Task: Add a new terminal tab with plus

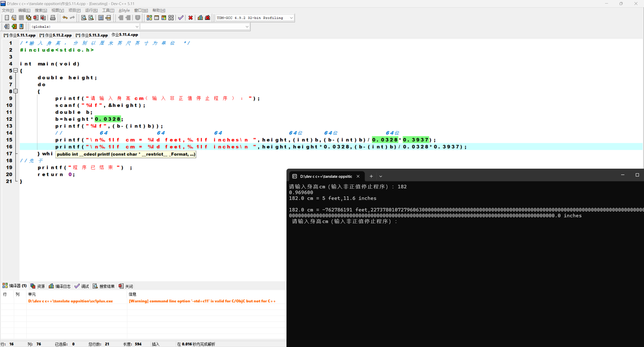Action: (x=371, y=176)
